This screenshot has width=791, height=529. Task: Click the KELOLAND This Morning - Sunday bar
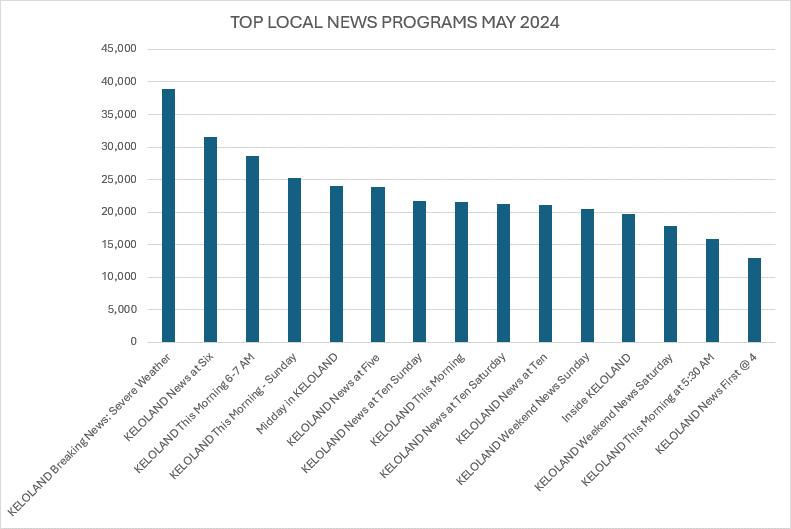tap(294, 260)
